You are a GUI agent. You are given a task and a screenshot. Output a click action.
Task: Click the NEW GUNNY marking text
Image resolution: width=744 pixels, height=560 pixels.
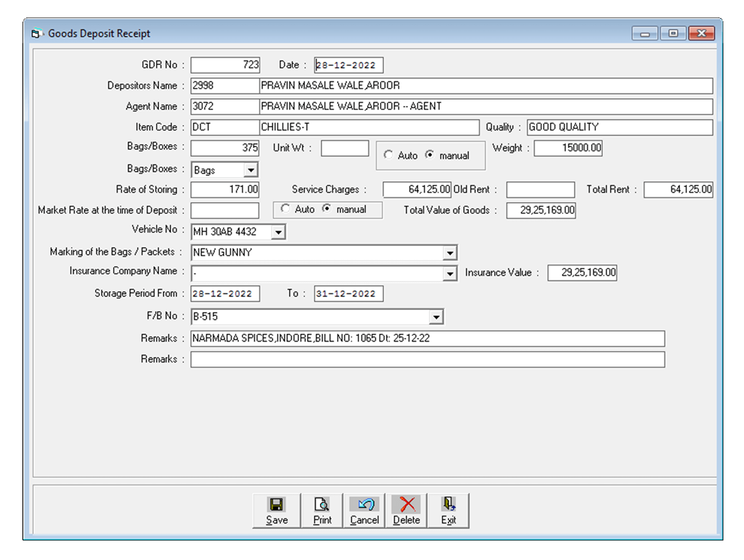(222, 252)
